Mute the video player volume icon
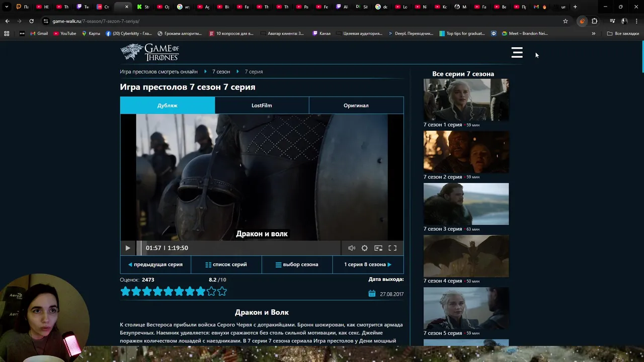 click(x=352, y=248)
